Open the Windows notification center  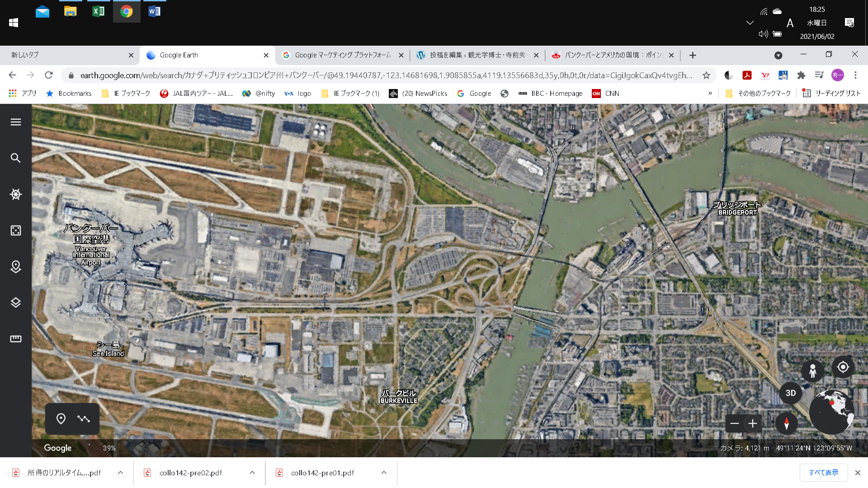click(849, 23)
